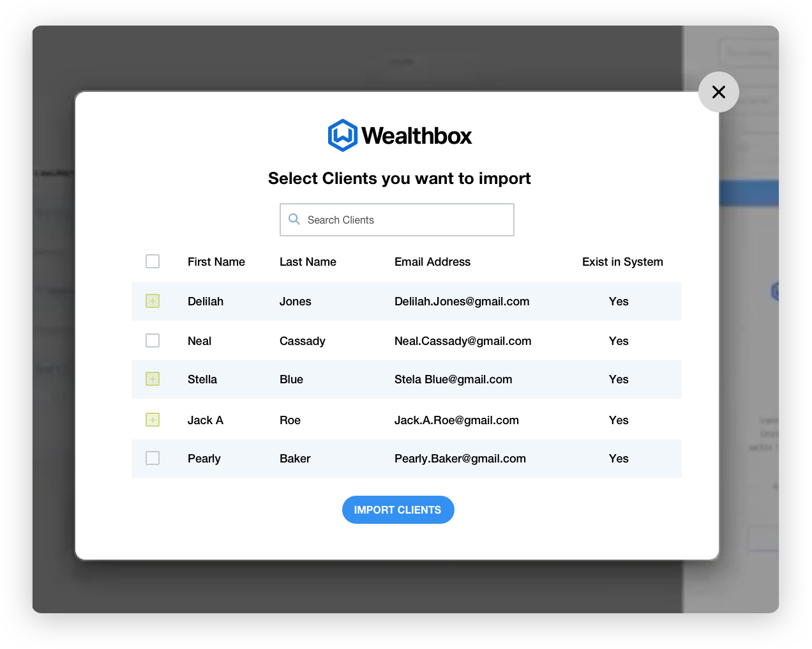Click the Email Address column header

(432, 262)
